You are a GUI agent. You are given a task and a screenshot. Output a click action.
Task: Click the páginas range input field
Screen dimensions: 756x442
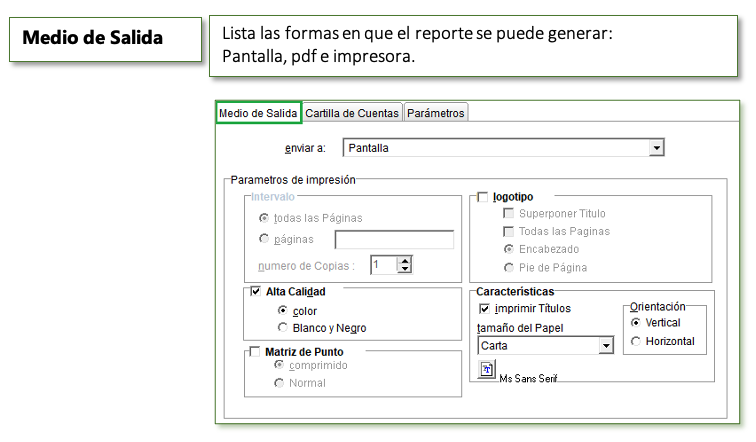tap(394, 240)
